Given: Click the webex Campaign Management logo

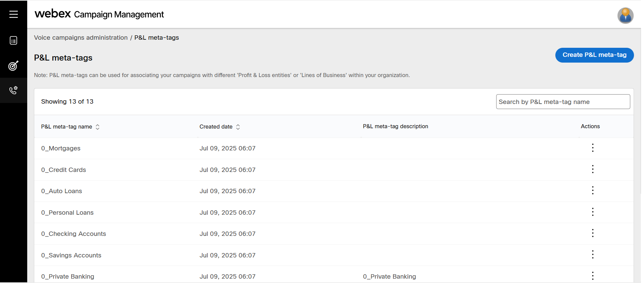Looking at the screenshot, I should pyautogui.click(x=99, y=14).
